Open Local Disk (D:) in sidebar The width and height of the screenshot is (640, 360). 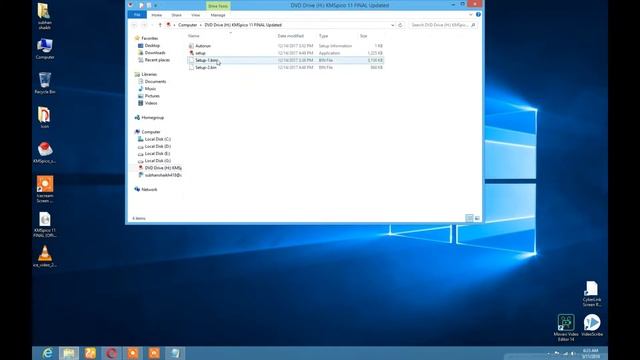pyautogui.click(x=158, y=146)
